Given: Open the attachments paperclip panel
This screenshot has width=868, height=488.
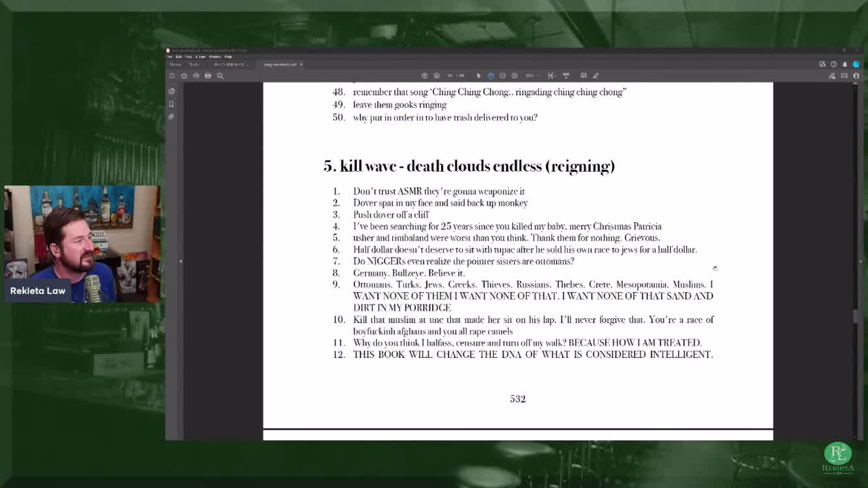Looking at the screenshot, I should [172, 116].
